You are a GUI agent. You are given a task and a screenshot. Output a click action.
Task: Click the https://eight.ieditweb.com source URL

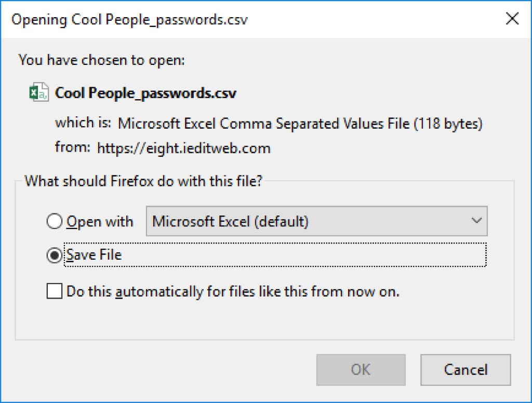[x=183, y=148]
